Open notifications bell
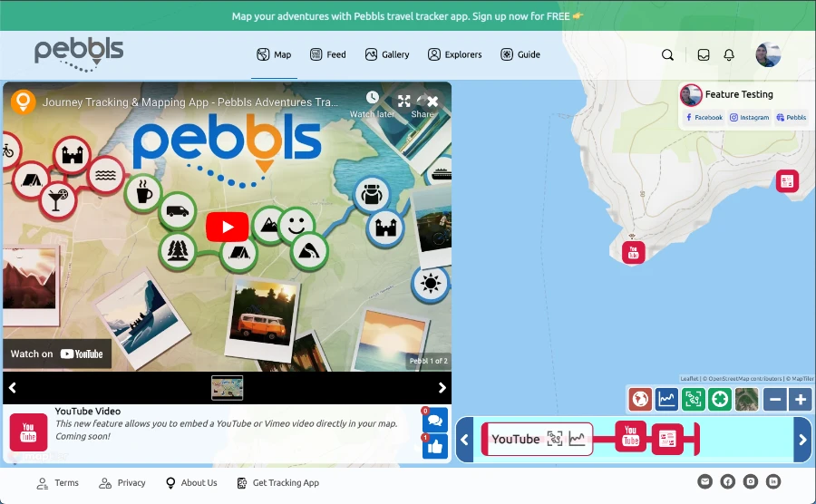This screenshot has width=816, height=504. (729, 55)
